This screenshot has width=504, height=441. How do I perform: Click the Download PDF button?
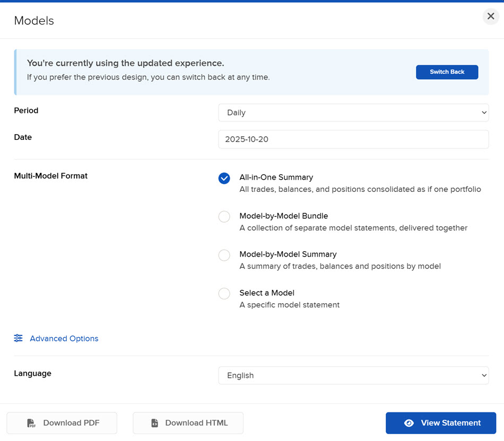pyautogui.click(x=62, y=423)
